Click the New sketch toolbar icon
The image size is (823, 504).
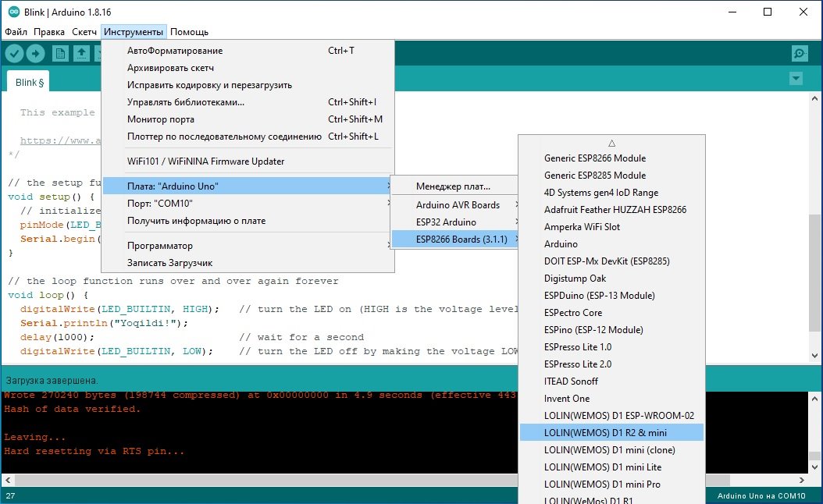tap(60, 53)
